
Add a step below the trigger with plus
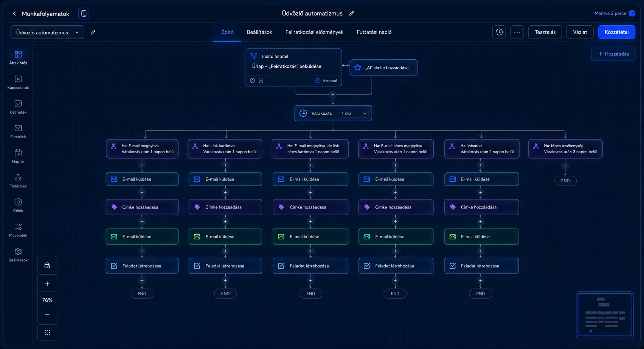coord(333,95)
